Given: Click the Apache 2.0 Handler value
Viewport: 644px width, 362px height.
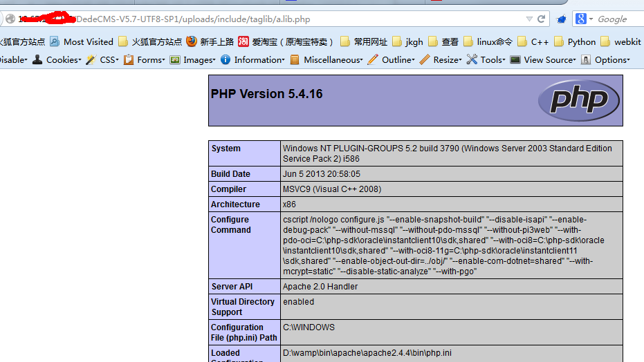Looking at the screenshot, I should 320,287.
